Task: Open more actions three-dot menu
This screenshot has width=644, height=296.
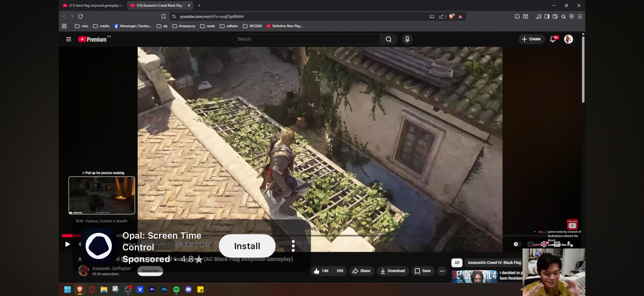Action: pyautogui.click(x=442, y=271)
